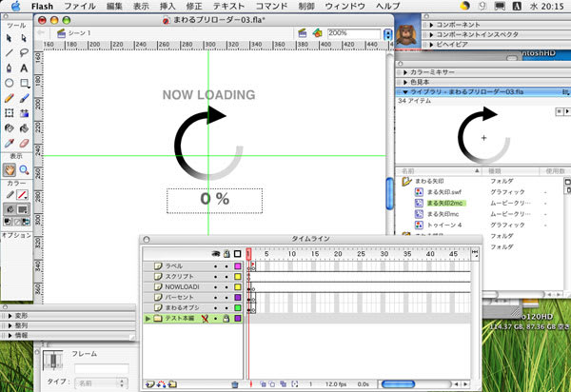Select the Lasso tool
The image size is (571, 392).
(x=24, y=52)
